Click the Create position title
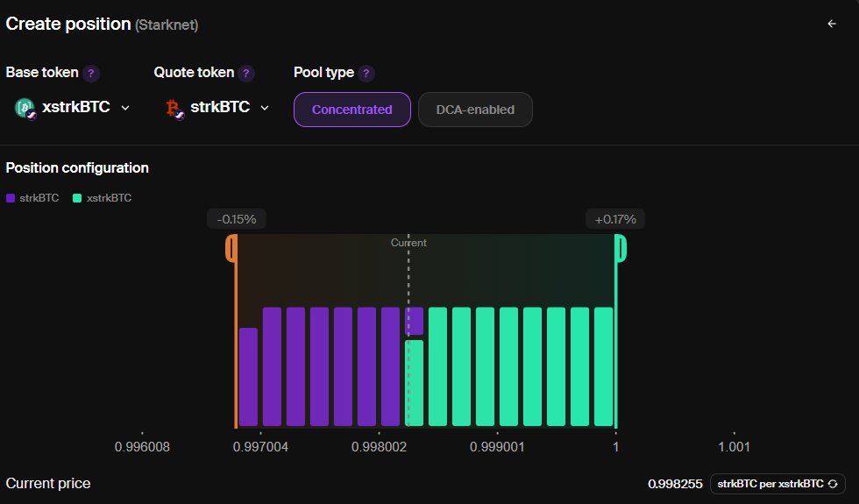 [x=68, y=24]
